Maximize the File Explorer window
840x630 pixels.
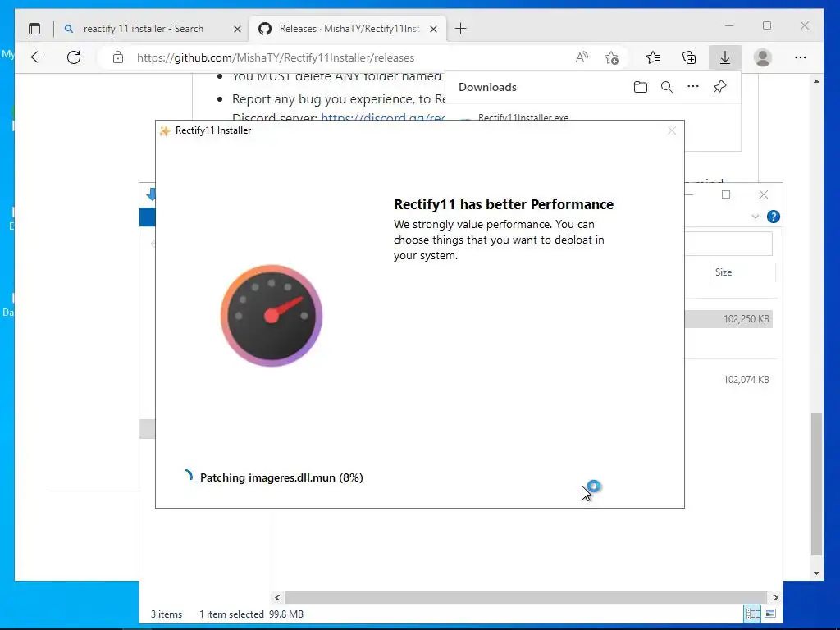coord(726,194)
